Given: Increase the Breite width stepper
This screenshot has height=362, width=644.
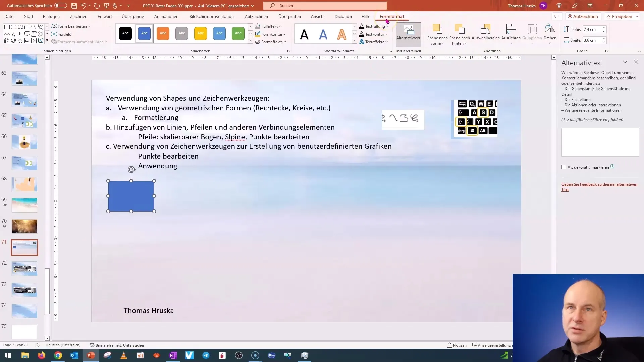Looking at the screenshot, I should point(604,38).
